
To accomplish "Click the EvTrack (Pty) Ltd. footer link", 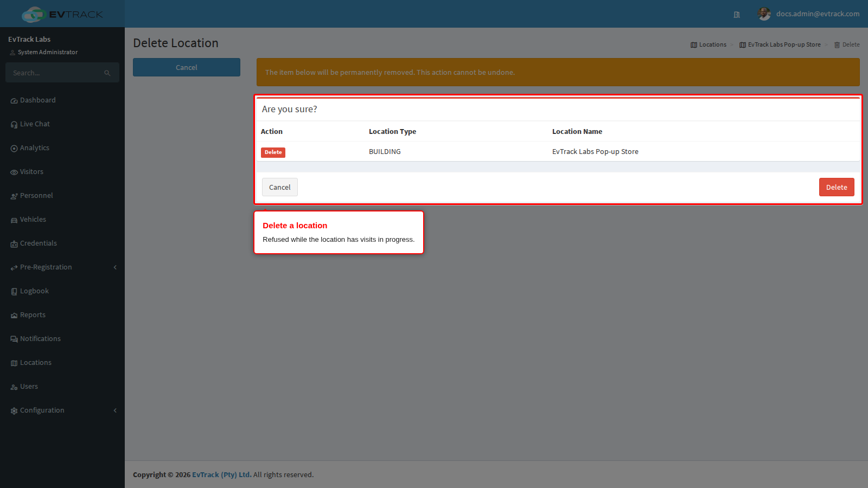I will [x=222, y=474].
